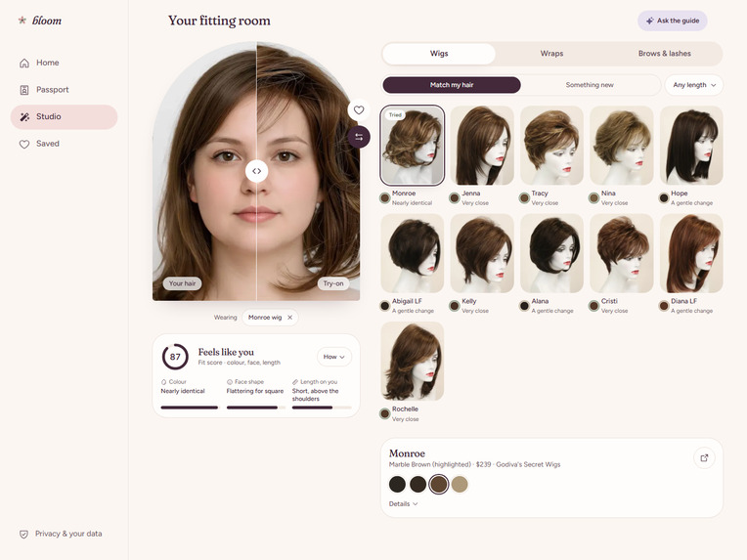Open the Any length dropdown

(694, 85)
